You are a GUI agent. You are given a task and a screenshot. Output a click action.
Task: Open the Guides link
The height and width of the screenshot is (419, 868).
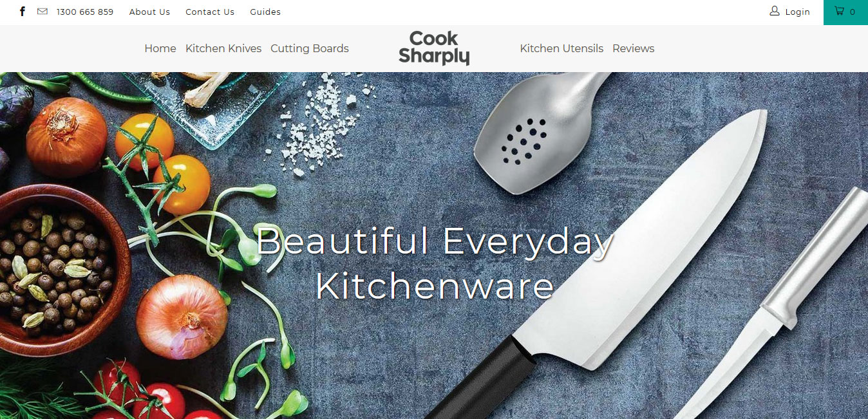click(x=265, y=12)
